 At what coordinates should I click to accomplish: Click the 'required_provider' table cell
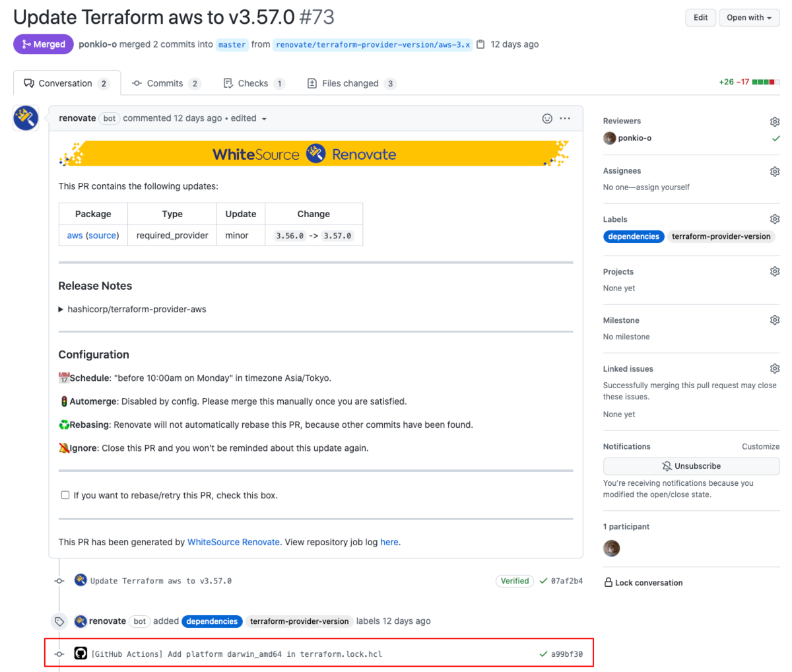point(172,236)
